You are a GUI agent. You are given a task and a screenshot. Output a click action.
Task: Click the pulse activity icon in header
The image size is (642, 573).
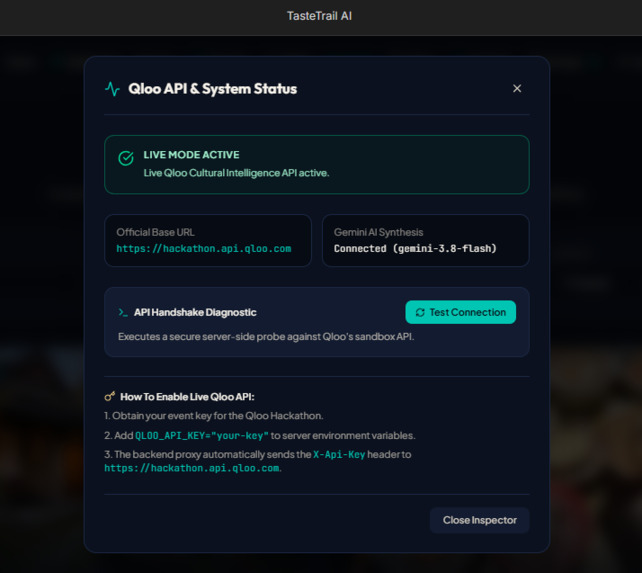112,89
